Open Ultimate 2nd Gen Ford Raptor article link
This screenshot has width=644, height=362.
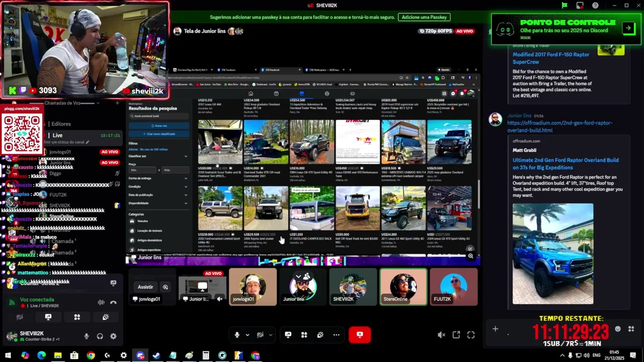pos(566,163)
